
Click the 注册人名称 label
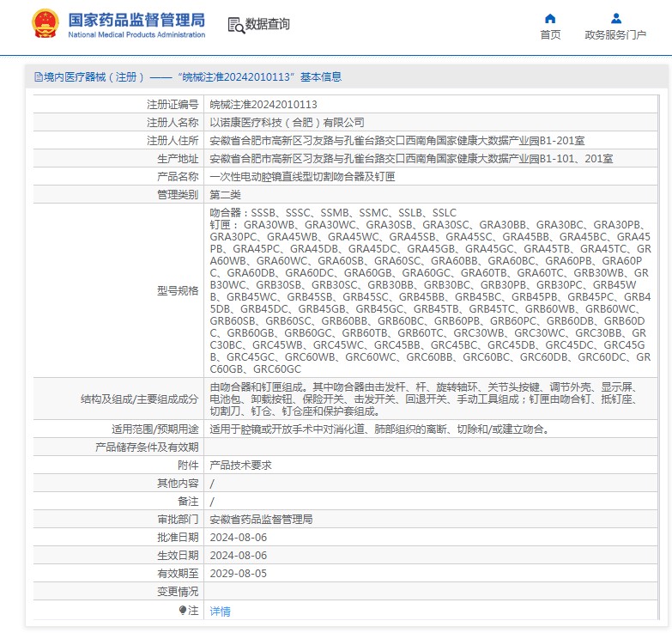tap(173, 123)
